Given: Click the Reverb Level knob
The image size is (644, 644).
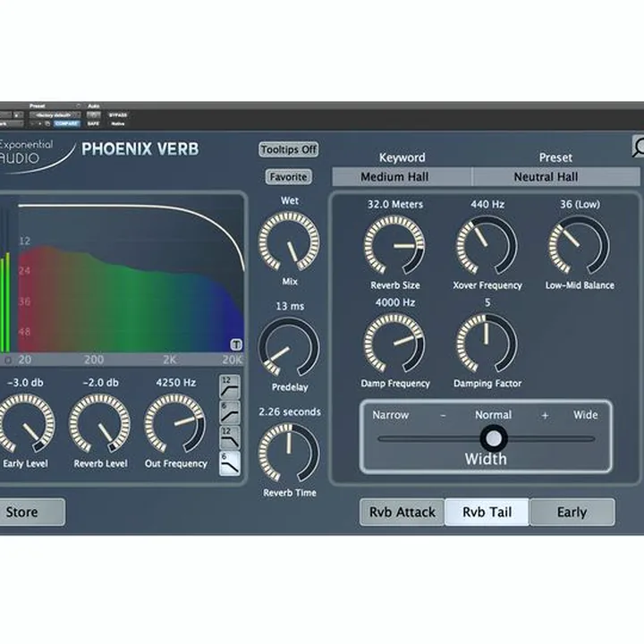Looking at the screenshot, I should [x=100, y=423].
